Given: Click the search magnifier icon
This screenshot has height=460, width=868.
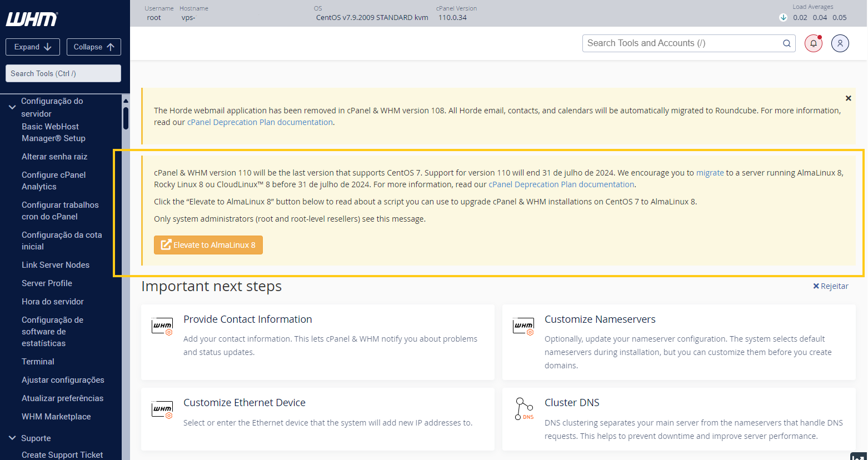Looking at the screenshot, I should tap(787, 43).
